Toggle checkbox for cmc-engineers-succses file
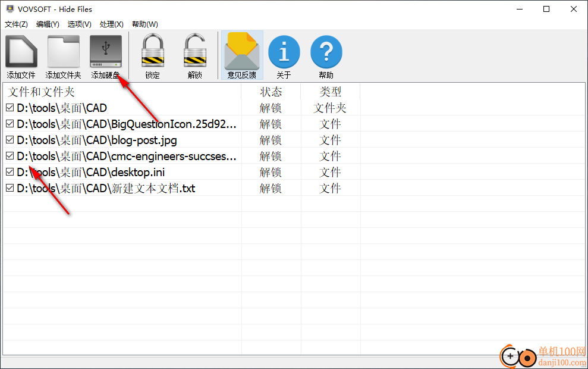 pos(10,155)
